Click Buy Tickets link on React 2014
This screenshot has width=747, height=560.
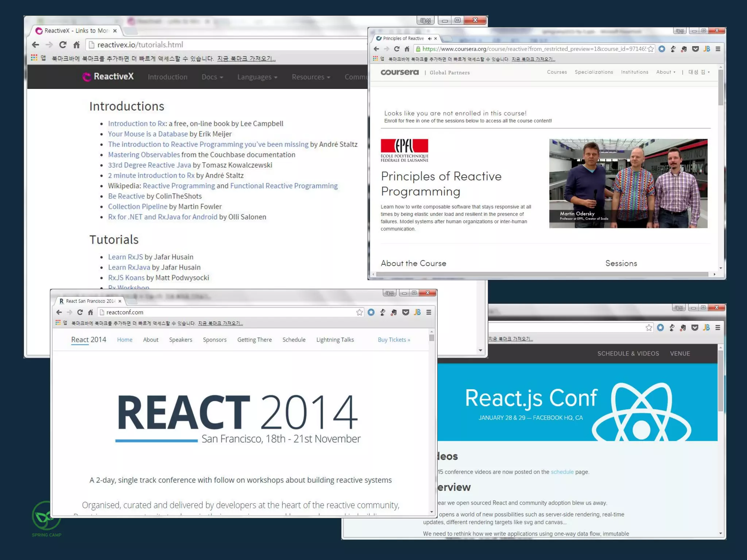pyautogui.click(x=394, y=339)
